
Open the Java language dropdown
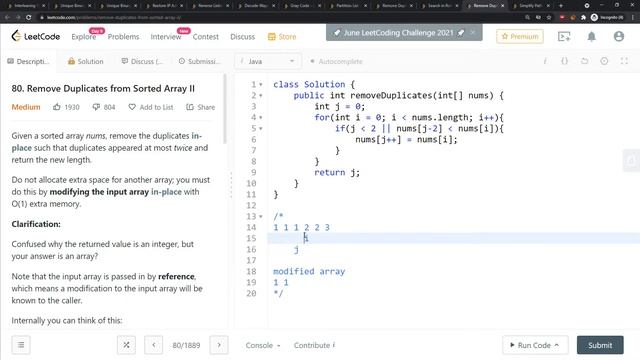coord(268,61)
